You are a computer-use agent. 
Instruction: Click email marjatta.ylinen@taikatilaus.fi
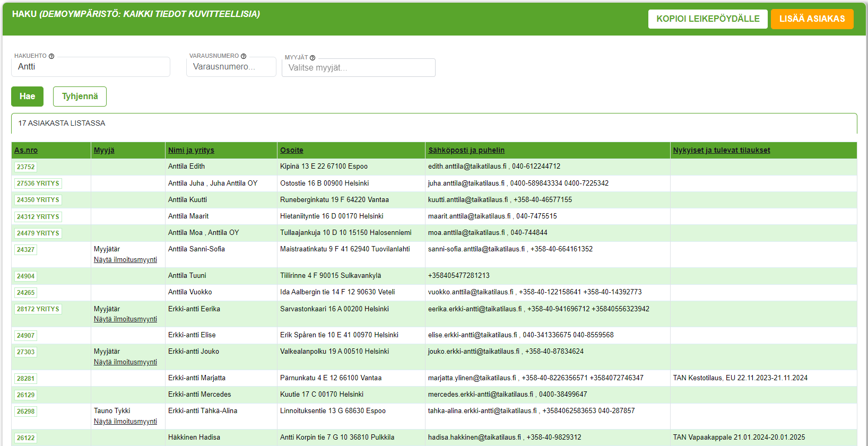(472, 378)
